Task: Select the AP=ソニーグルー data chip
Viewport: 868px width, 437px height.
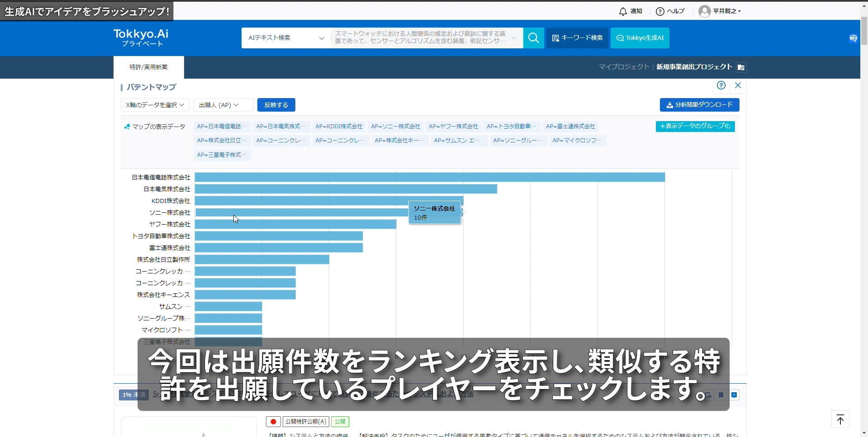Action: point(518,141)
